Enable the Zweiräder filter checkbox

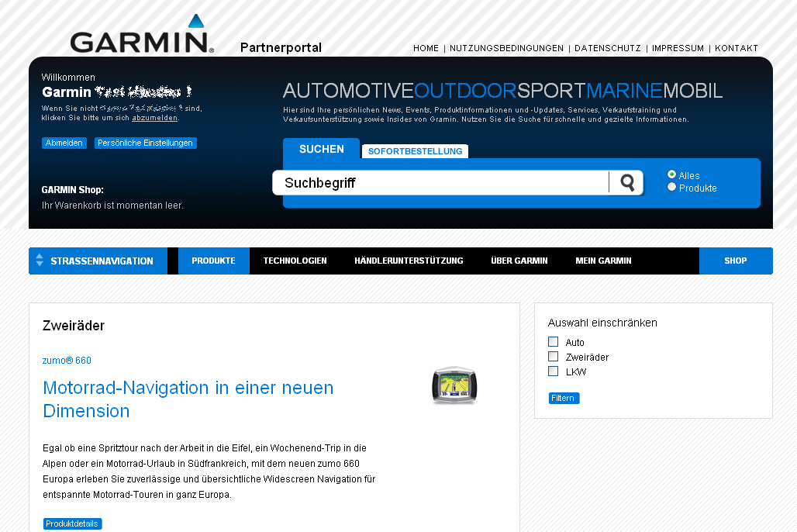click(553, 357)
